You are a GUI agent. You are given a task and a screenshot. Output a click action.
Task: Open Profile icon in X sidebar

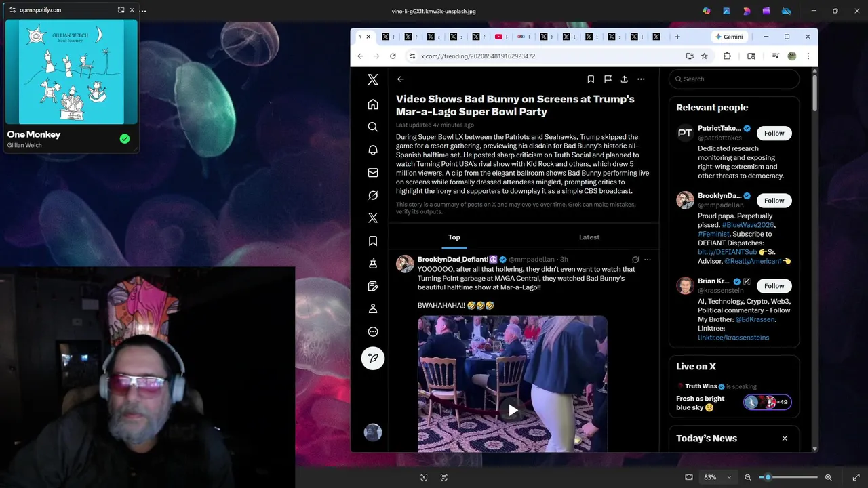[x=373, y=309]
